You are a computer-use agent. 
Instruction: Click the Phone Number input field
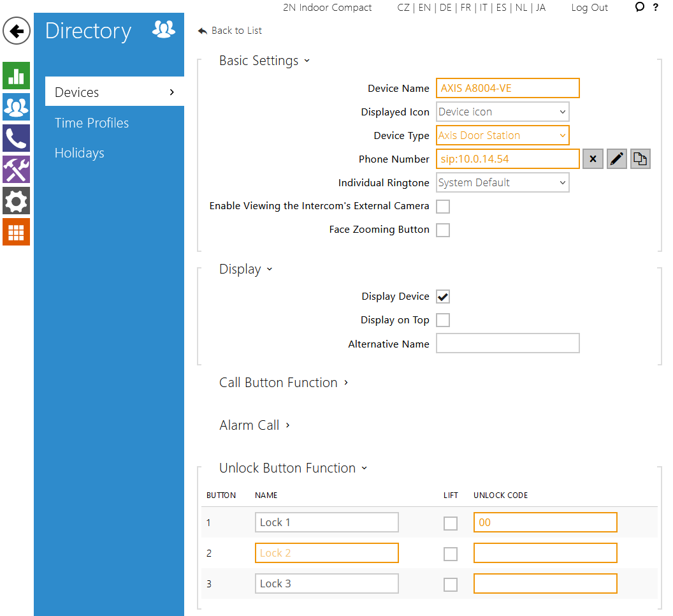tap(508, 159)
